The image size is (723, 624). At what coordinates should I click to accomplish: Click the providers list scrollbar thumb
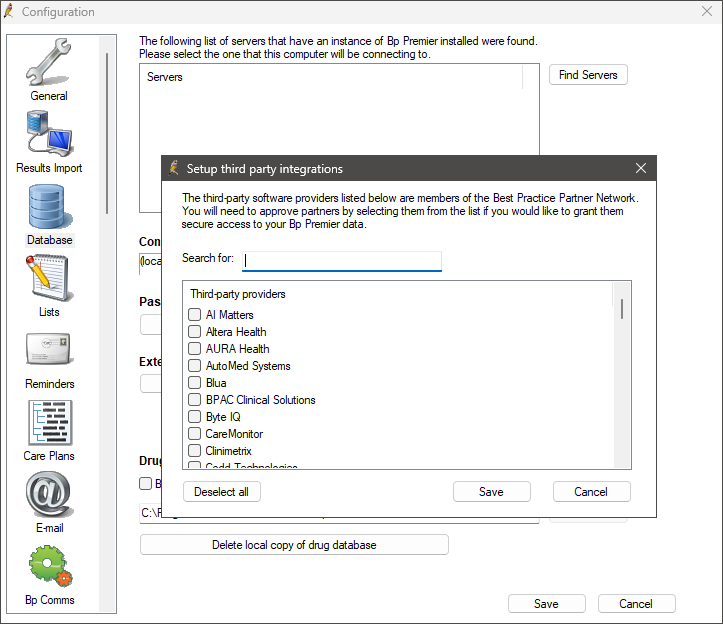622,309
